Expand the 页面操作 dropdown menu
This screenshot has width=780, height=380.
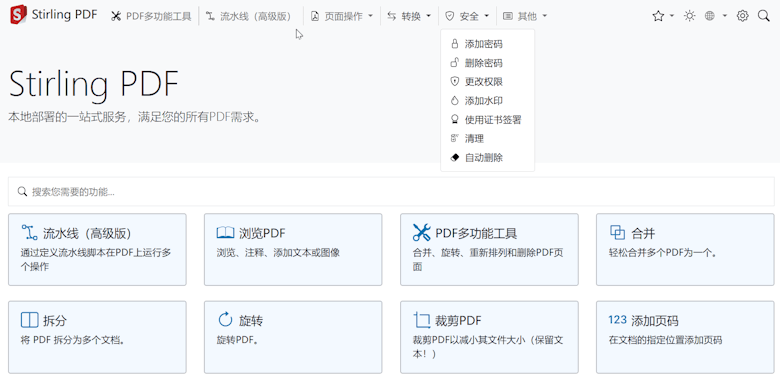click(x=342, y=16)
